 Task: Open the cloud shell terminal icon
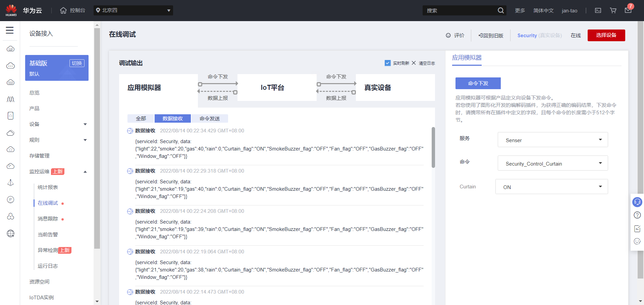pyautogui.click(x=598, y=10)
